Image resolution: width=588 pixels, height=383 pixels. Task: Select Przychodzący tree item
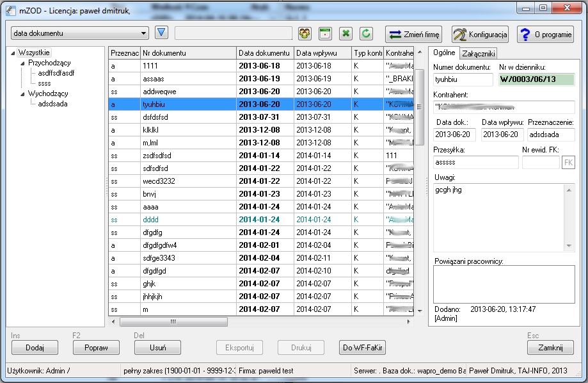49,63
